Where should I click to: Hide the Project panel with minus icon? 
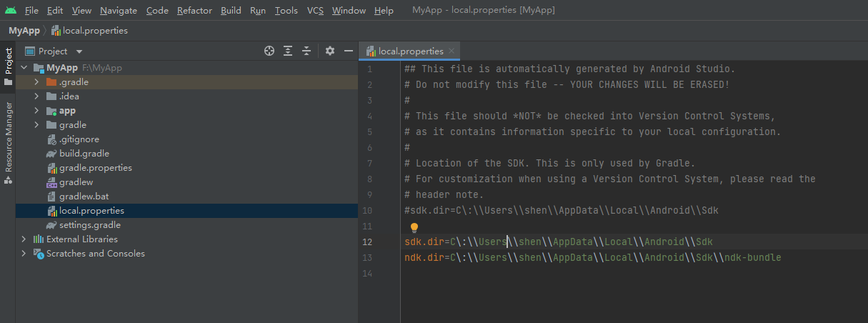(349, 51)
